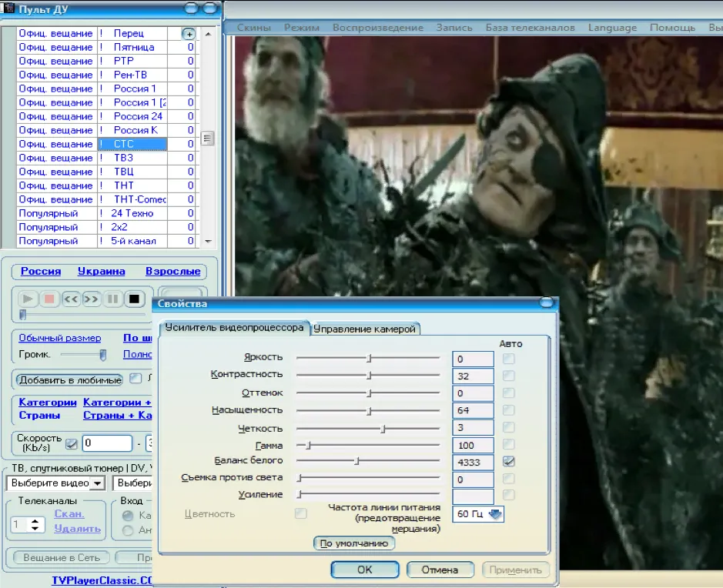Click the channel list scrollbar down arrow

(x=208, y=241)
